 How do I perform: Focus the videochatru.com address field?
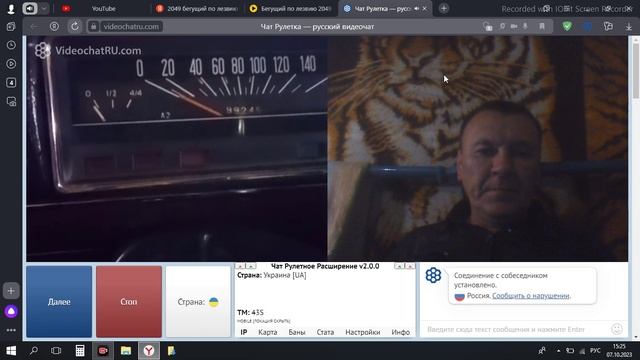pyautogui.click(x=131, y=27)
